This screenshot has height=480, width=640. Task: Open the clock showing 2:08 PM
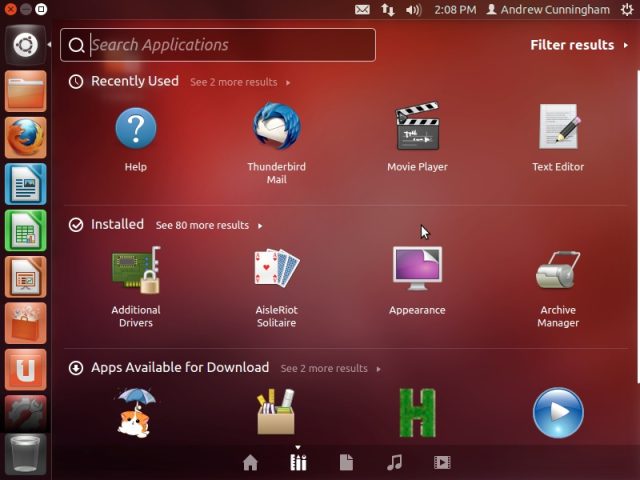[455, 9]
